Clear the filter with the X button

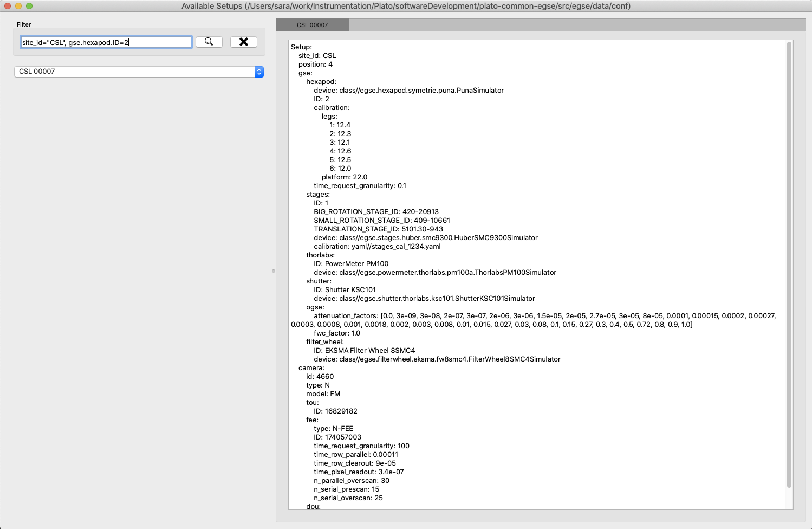coord(244,42)
